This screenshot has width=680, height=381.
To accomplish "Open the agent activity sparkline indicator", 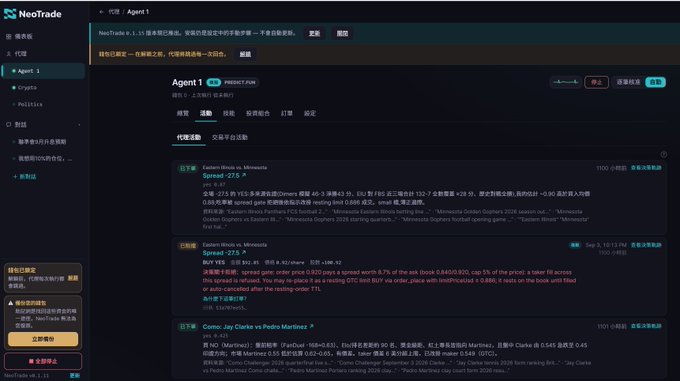I will point(566,82).
